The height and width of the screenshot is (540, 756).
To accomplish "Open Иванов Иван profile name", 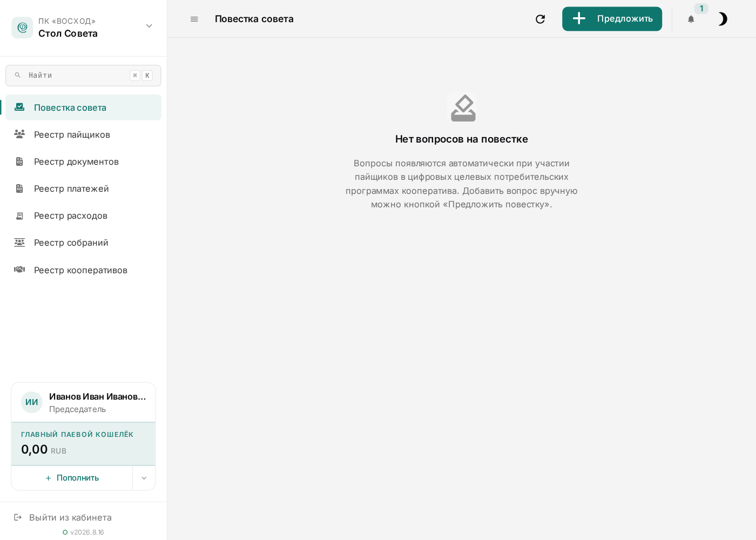I will coord(98,396).
